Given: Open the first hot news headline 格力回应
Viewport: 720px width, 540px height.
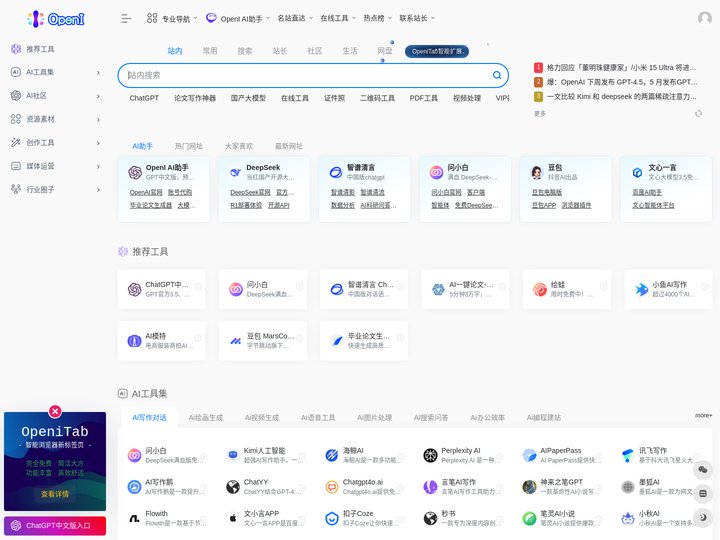Looking at the screenshot, I should coord(621,68).
